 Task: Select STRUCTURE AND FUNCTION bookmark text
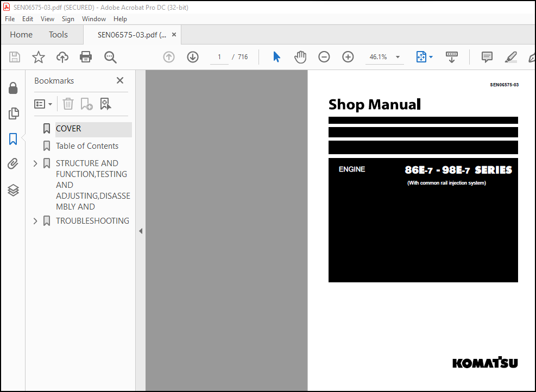tap(93, 185)
